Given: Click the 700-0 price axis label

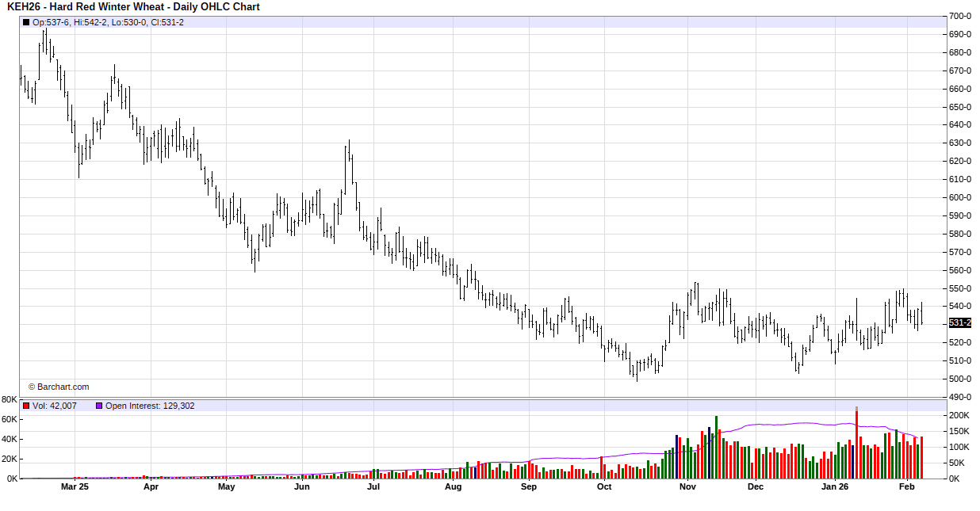Looking at the screenshot, I should pyautogui.click(x=960, y=16).
